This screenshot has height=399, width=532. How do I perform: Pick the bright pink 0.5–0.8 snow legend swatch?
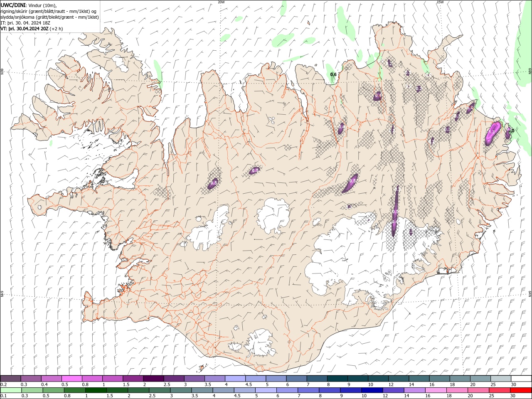pyautogui.click(x=71, y=379)
